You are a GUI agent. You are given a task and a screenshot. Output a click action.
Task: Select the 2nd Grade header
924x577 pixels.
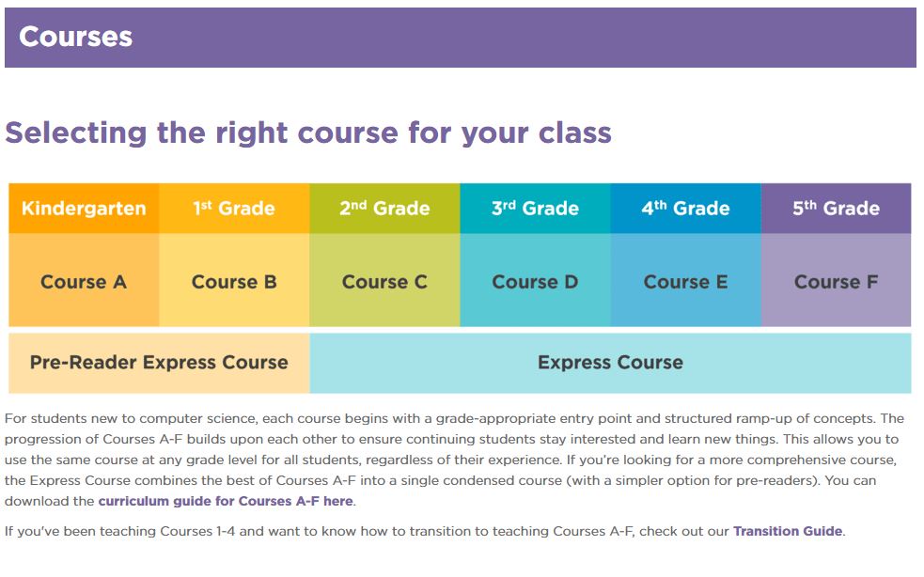pyautogui.click(x=384, y=209)
